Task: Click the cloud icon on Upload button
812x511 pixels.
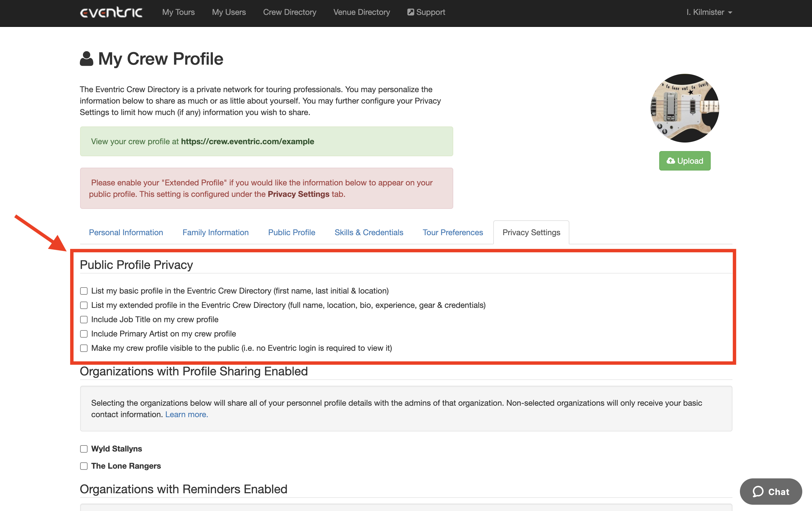Action: pyautogui.click(x=671, y=161)
